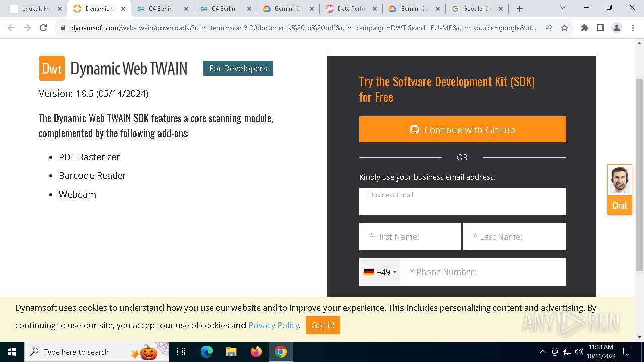Switch to the first C4 Berlin tab
The image size is (644, 362).
(163, 9)
